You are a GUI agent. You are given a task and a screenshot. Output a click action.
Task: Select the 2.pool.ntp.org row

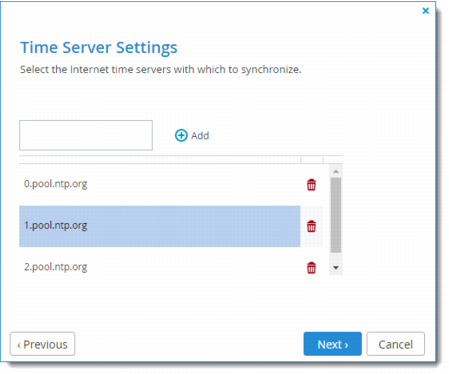160,268
